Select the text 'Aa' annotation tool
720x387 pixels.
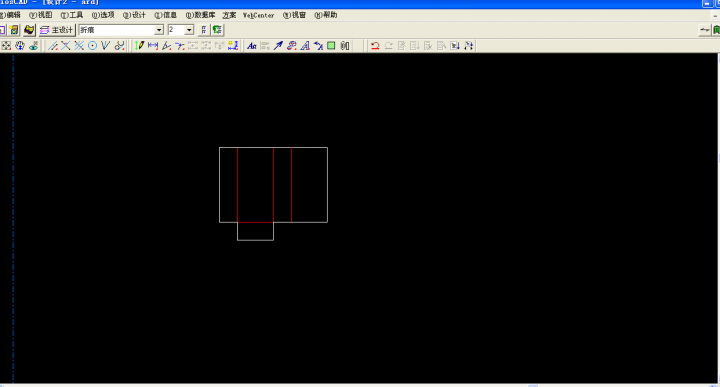click(252, 45)
